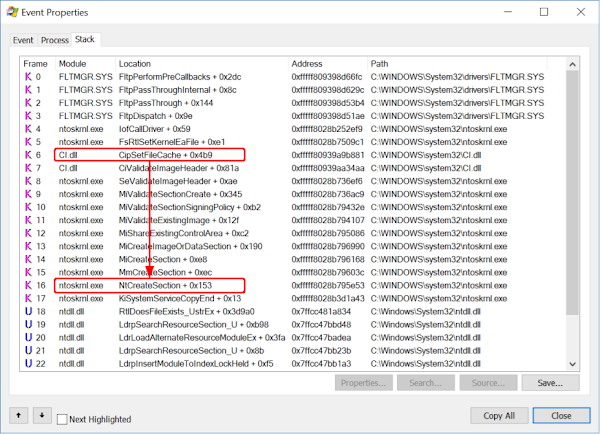Click the Location column header

136,63
